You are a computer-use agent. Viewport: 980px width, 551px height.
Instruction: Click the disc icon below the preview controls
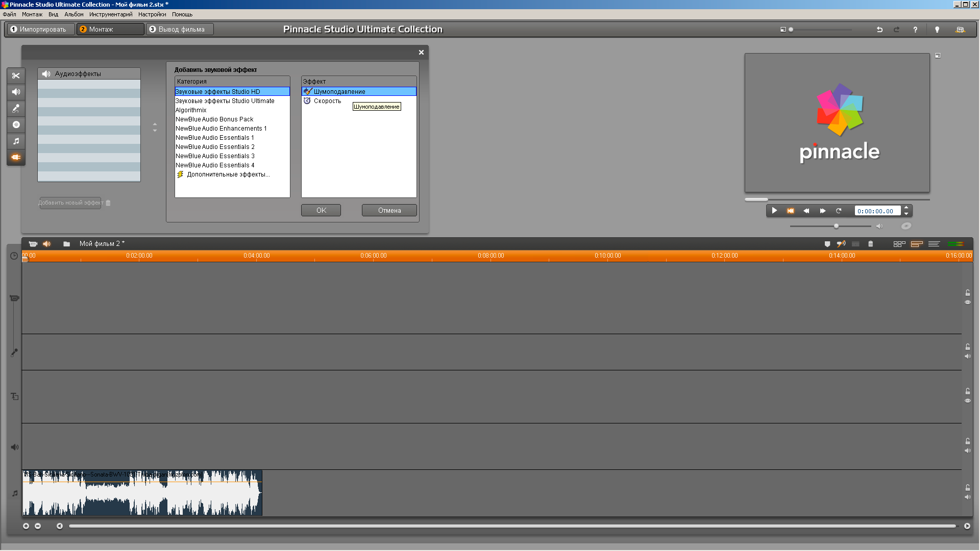point(906,226)
